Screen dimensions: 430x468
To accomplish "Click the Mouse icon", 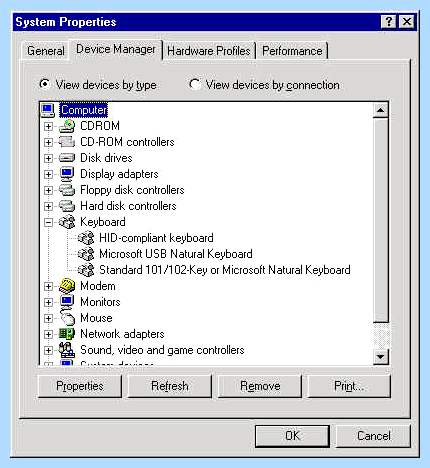I will pyautogui.click(x=67, y=318).
